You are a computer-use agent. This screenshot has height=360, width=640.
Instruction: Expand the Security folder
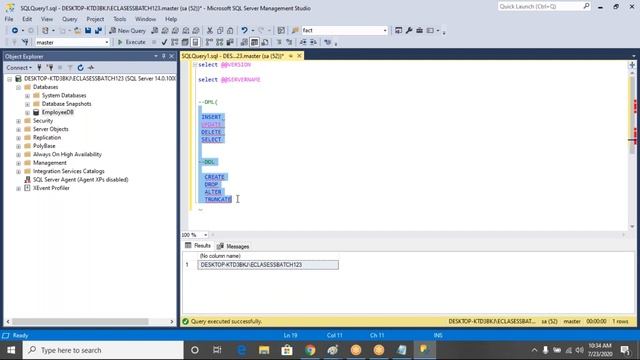tap(18, 121)
